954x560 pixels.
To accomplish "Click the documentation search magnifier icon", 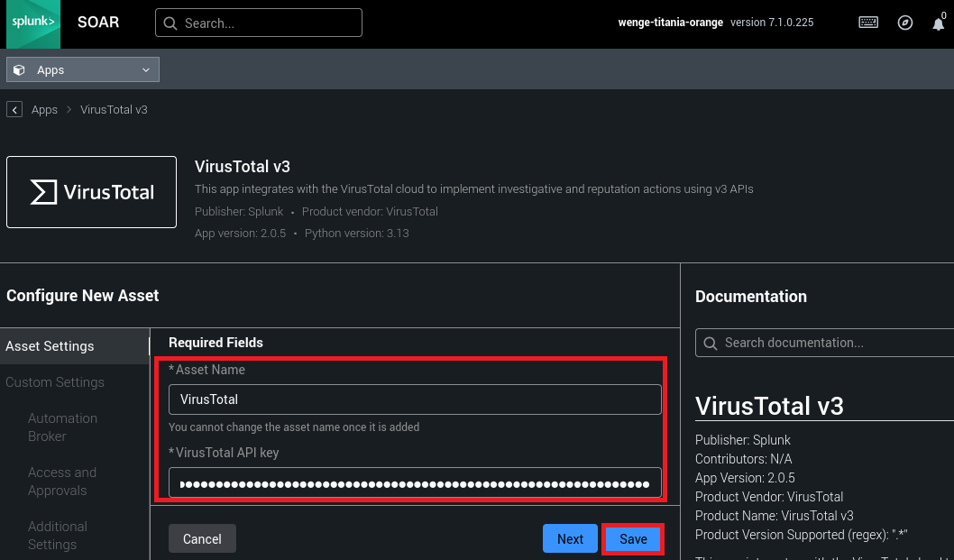I will tap(711, 343).
